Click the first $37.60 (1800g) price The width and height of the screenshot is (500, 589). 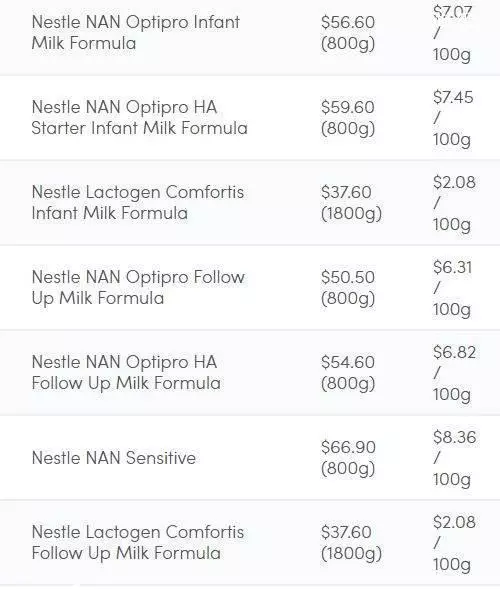click(351, 202)
